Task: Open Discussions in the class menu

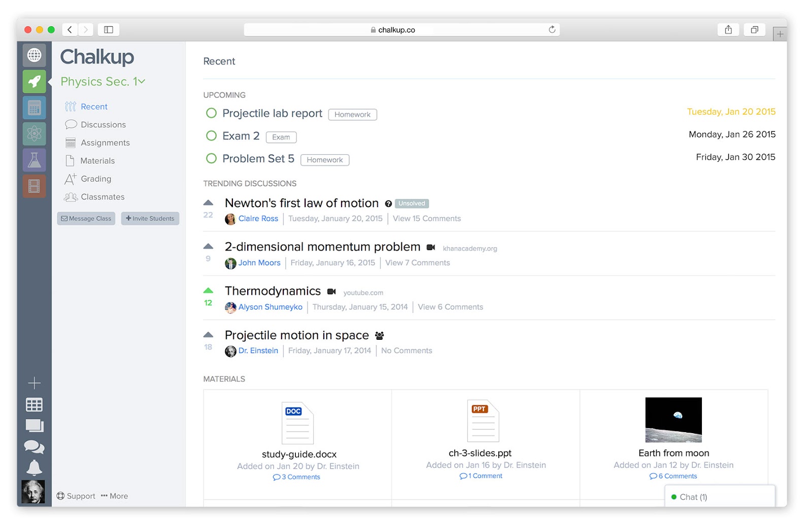Action: click(95, 125)
